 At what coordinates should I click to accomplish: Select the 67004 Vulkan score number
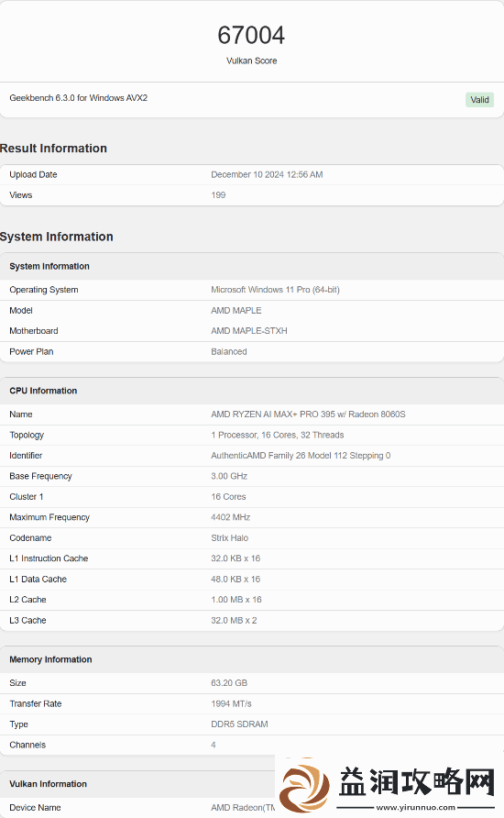(251, 36)
